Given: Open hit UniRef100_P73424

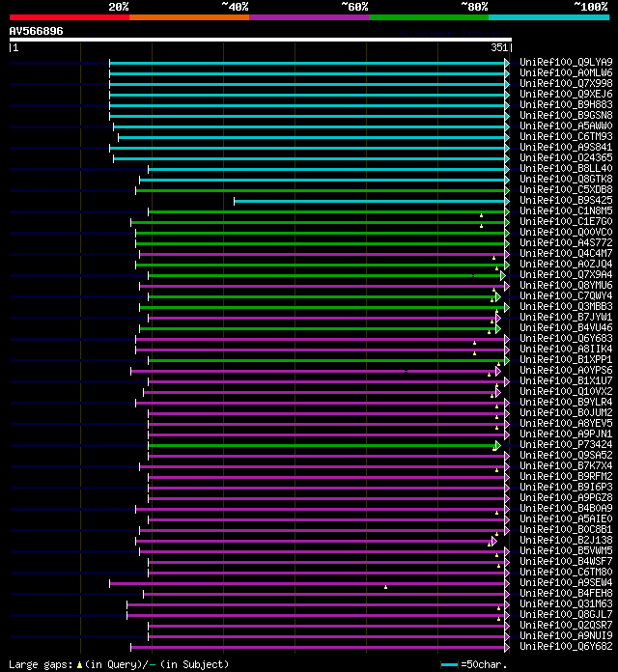Looking at the screenshot, I should (566, 444).
